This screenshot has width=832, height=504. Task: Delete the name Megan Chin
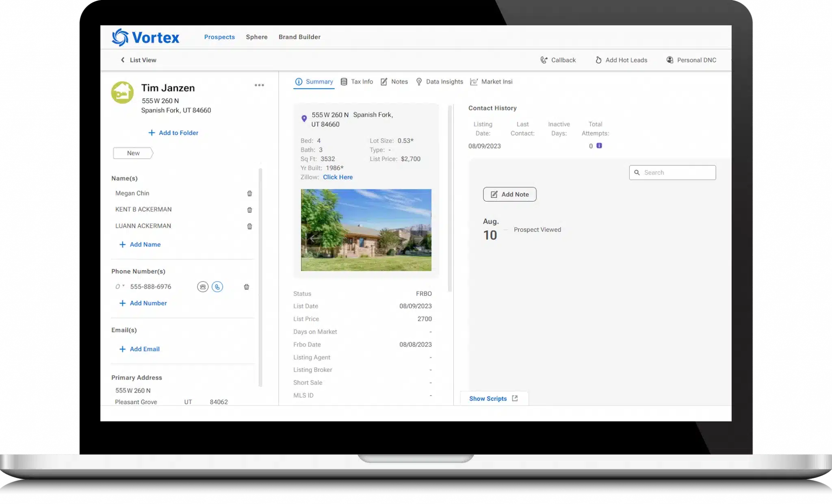(249, 193)
